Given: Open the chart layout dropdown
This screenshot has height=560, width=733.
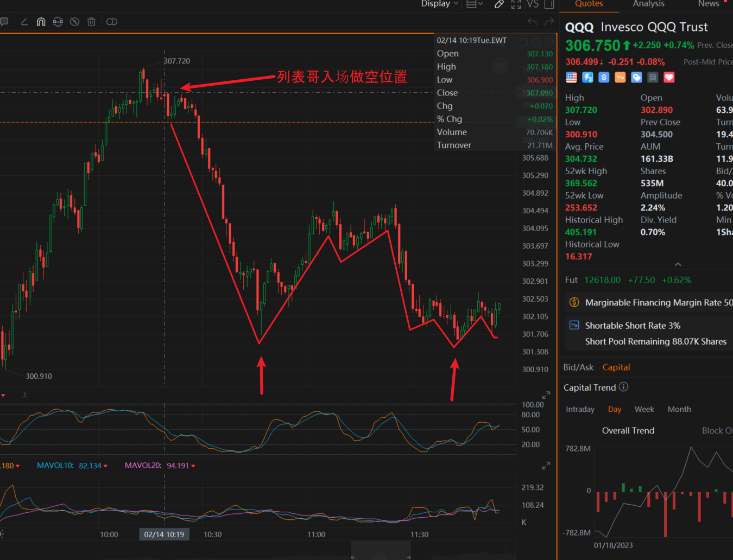Looking at the screenshot, I should (x=475, y=4).
